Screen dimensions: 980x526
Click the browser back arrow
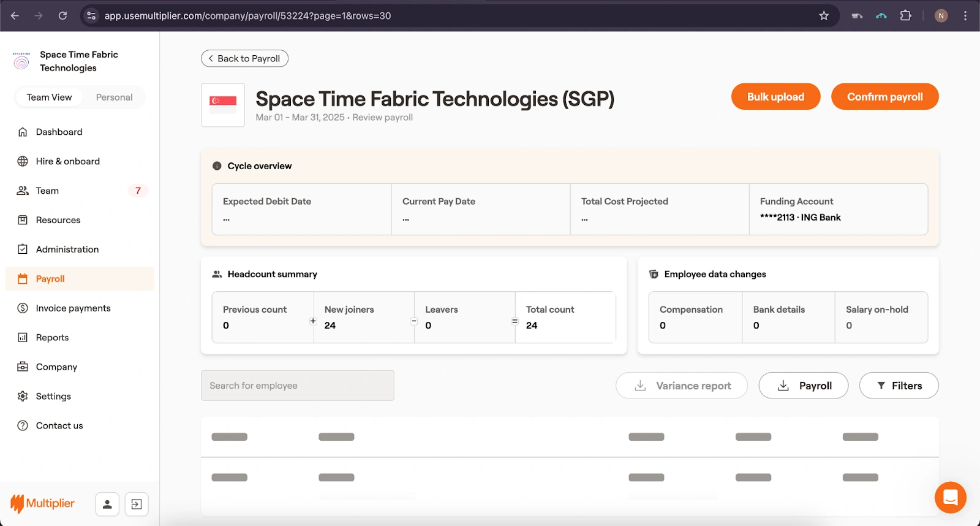(15, 16)
